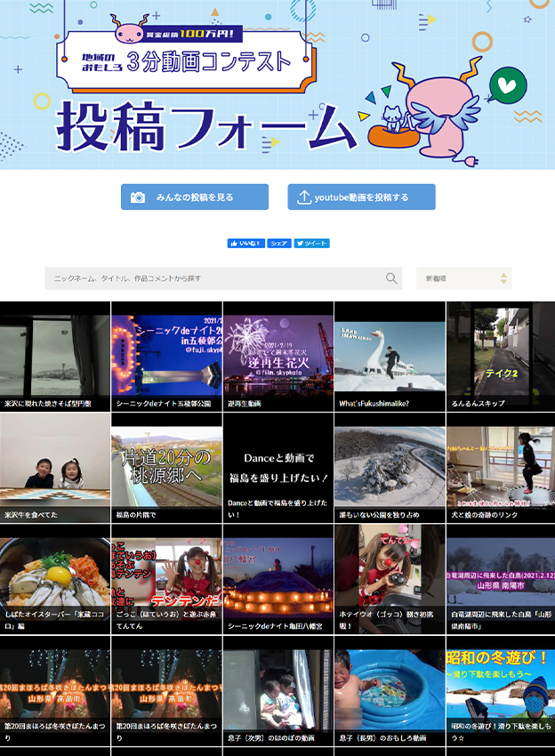Open the 新着順 sort dropdown
555x756 pixels.
463,278
